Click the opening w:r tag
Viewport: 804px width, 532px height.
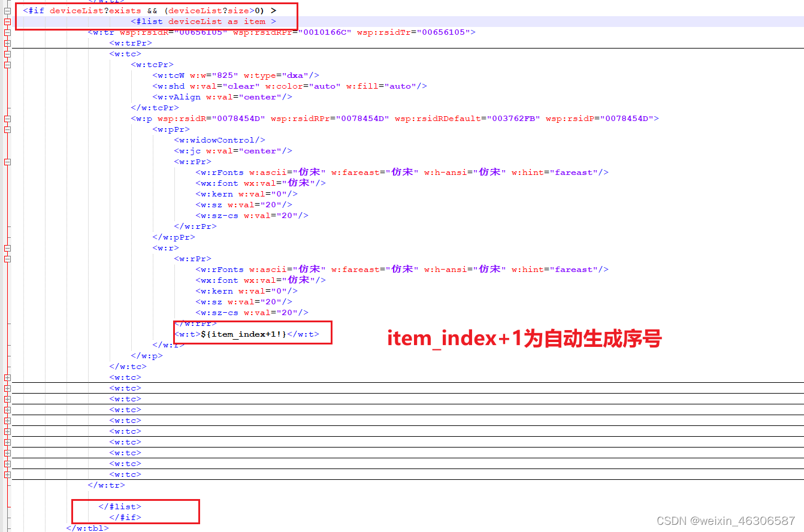coord(165,248)
